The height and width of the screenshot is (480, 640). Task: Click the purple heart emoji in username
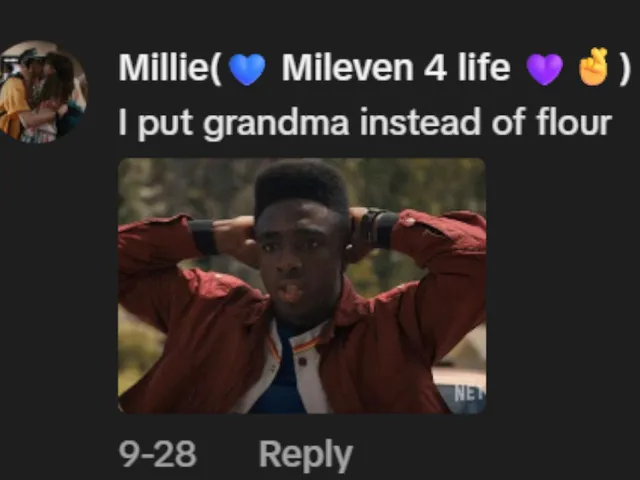click(x=545, y=69)
